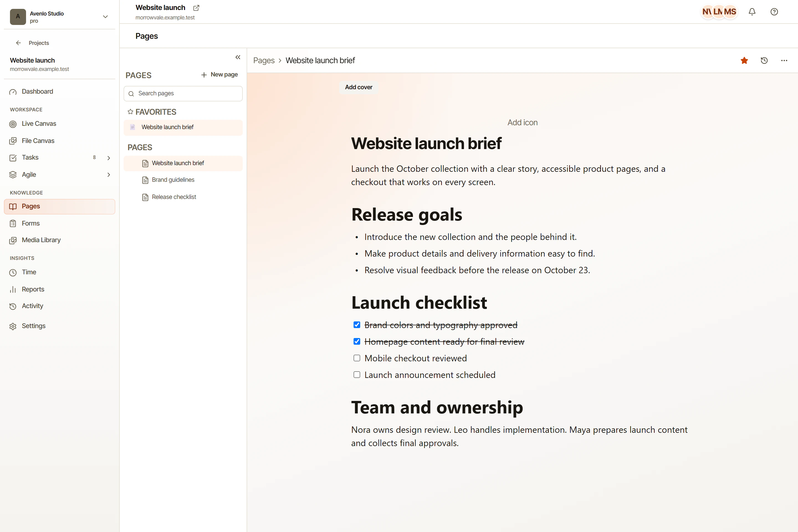Expand the Agile submenu chevron
This screenshot has width=798, height=532.
click(x=109, y=175)
